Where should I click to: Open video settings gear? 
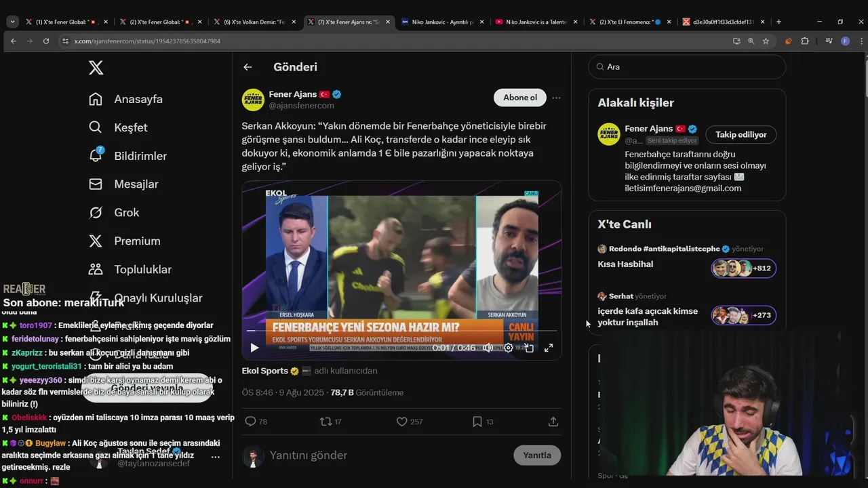pos(509,348)
